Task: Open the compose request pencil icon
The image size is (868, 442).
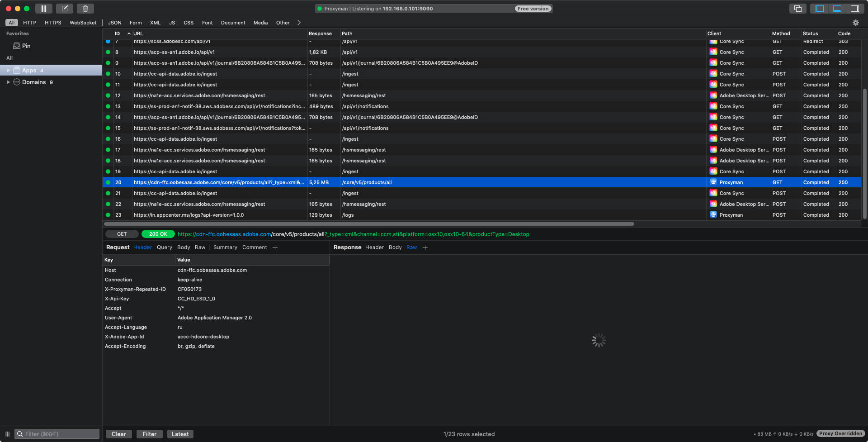Action: [65, 9]
